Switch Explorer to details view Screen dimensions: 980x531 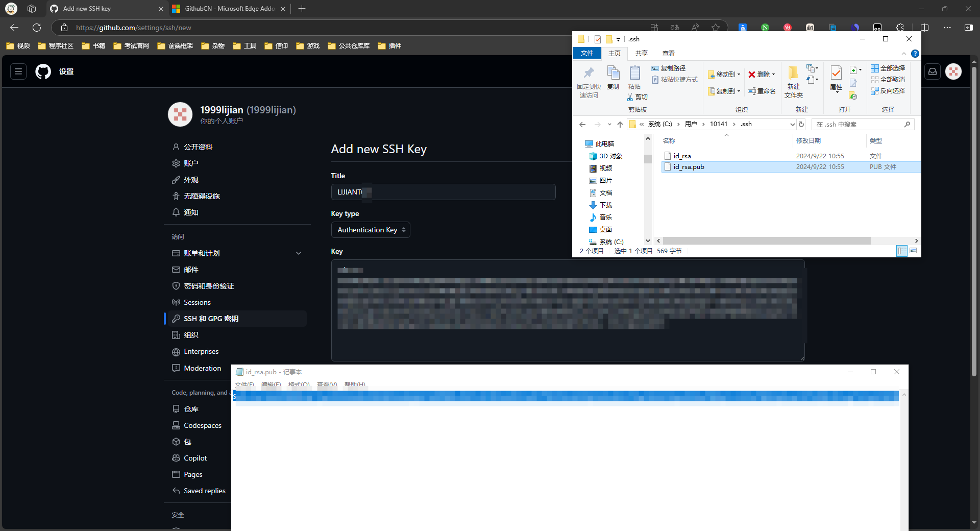point(902,251)
